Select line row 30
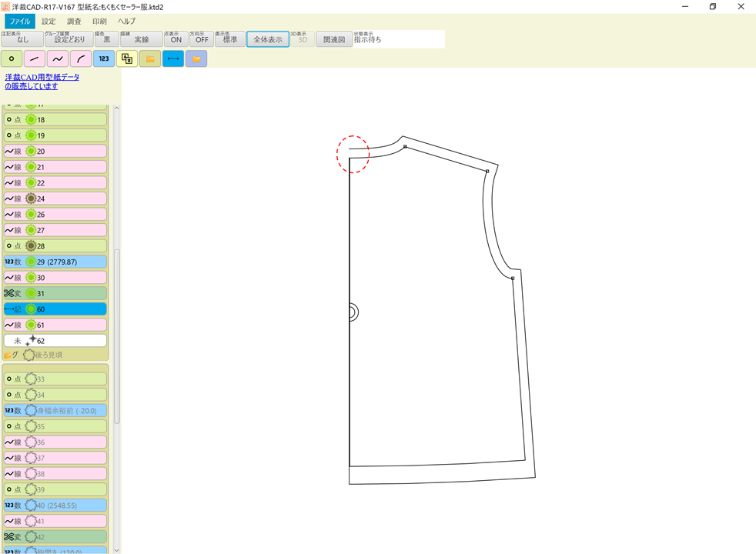The height and width of the screenshot is (554, 756). tap(55, 278)
